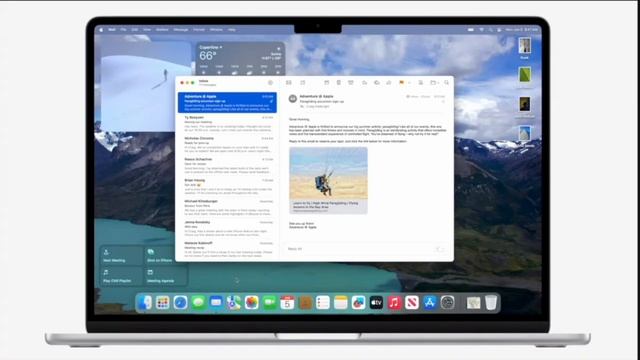The image size is (640, 360).
Task: Click the sender avatar in message header
Action: pyautogui.click(x=293, y=98)
